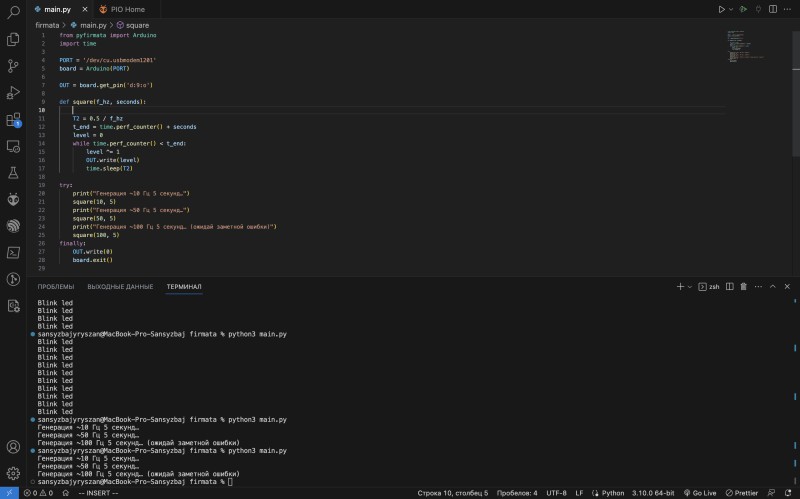Image resolution: width=800 pixels, height=499 pixels.
Task: Open the Extensions view
Action: click(14, 120)
